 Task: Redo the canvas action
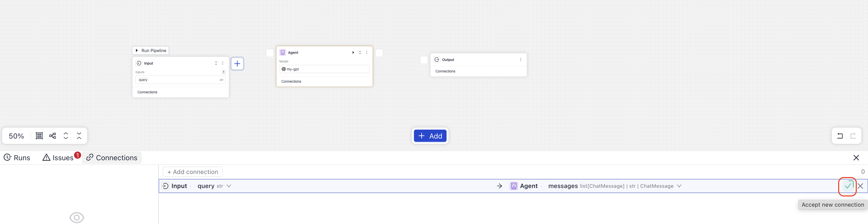853,136
